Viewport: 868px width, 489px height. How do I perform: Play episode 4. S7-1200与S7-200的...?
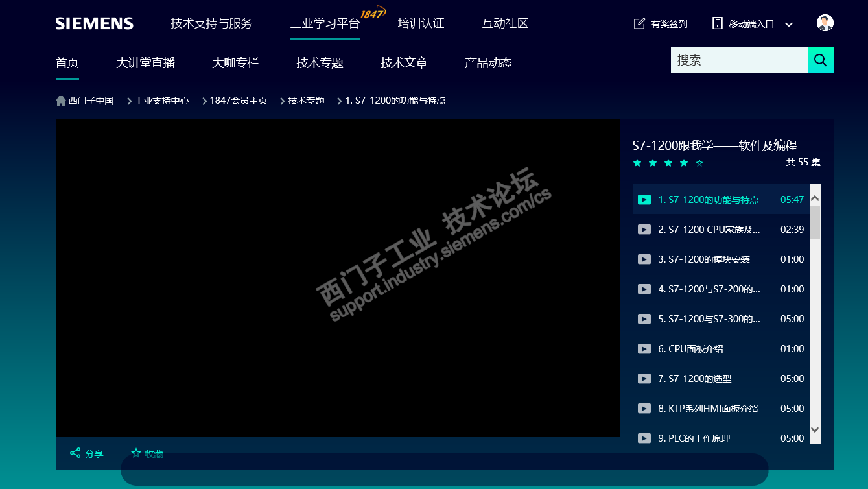point(709,289)
